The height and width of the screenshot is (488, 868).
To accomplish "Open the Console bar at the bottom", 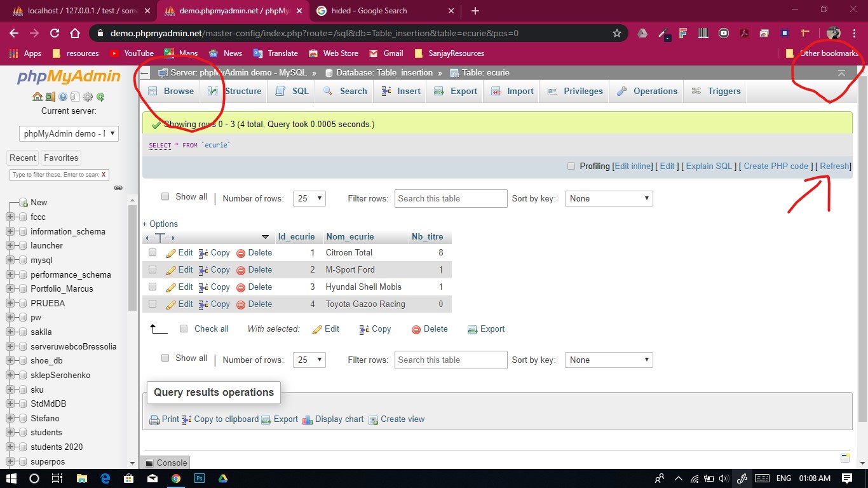I will point(166,463).
